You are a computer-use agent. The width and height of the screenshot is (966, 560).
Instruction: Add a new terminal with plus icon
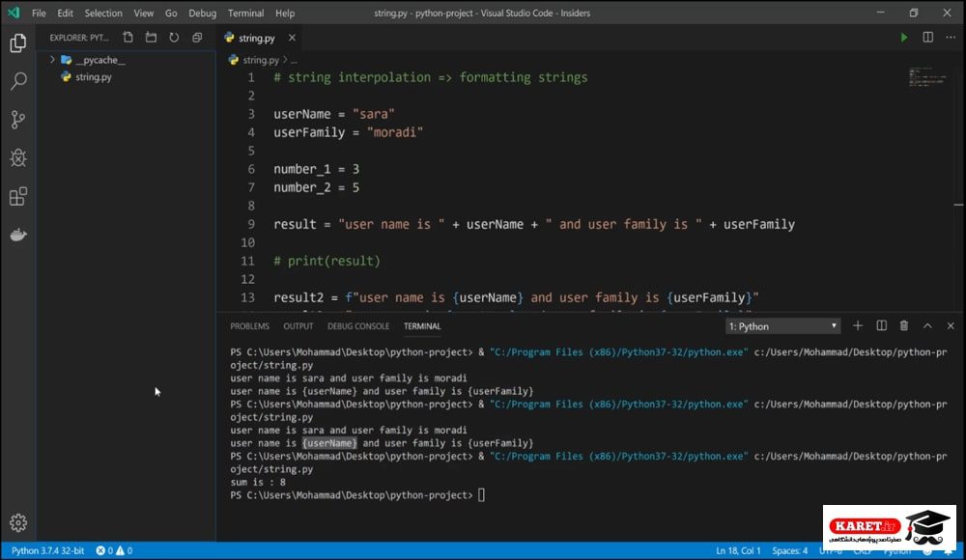pyautogui.click(x=858, y=326)
